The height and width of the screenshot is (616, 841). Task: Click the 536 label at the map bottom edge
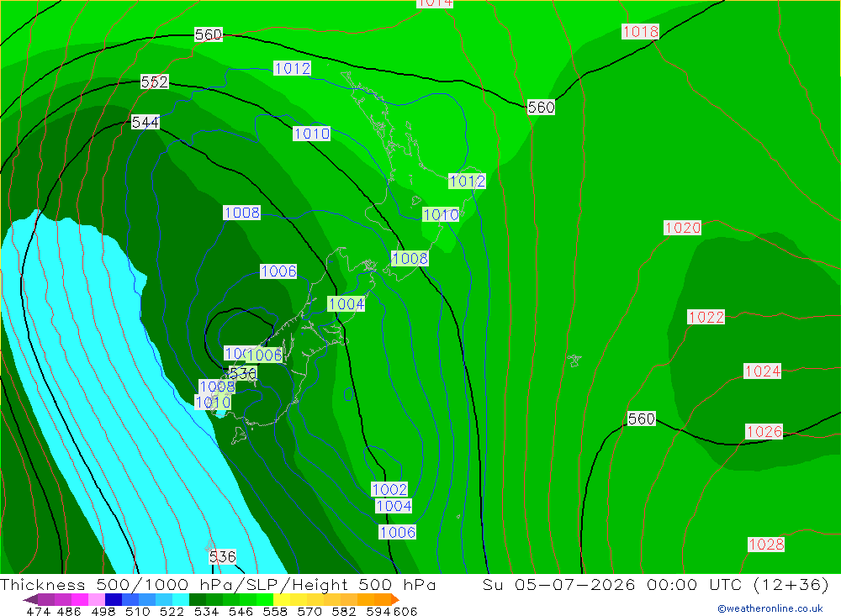(x=223, y=556)
